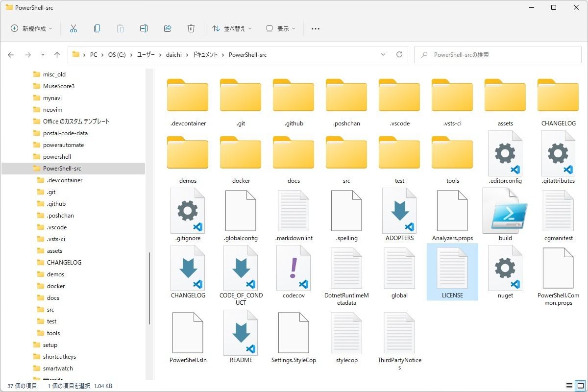Image resolution: width=588 pixels, height=392 pixels.
Task: Select postal-code-data in navigation tree
Action: coord(65,133)
